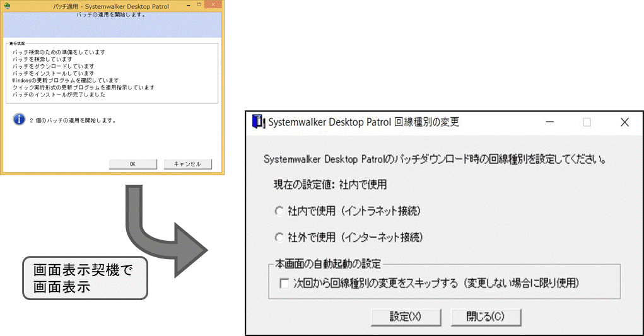The height and width of the screenshot is (336, 644).
Task: Select 社内で使用 (イントラネット接続) radio button
Action: 279,211
